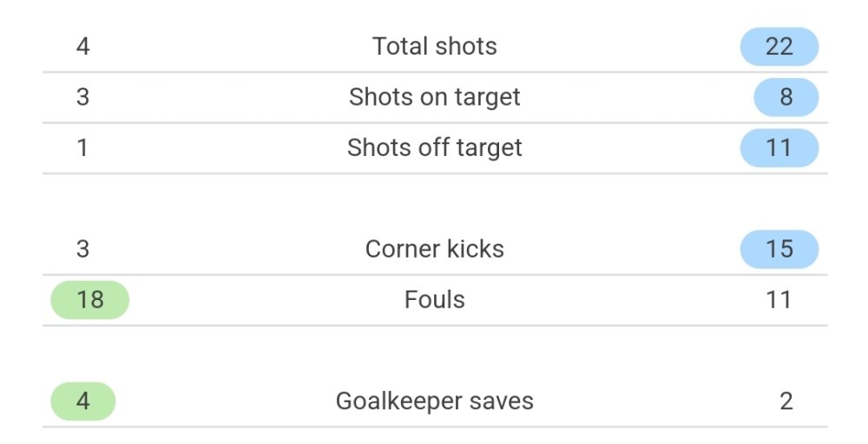Select the blue 22 total shots badge
The height and width of the screenshot is (444, 868).
point(779,47)
